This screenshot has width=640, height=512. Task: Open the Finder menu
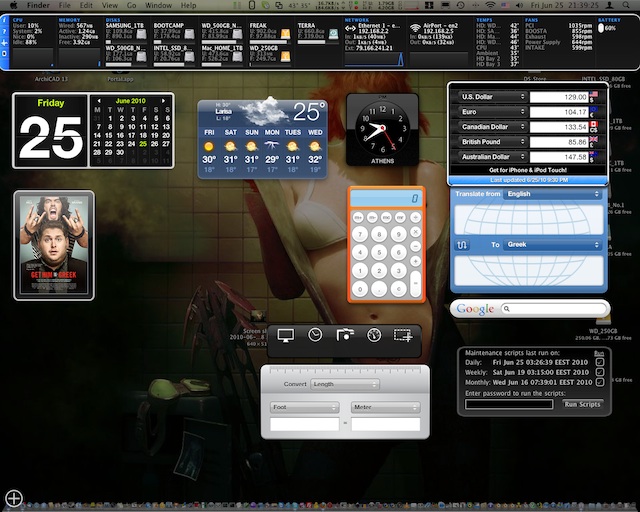[x=38, y=5]
